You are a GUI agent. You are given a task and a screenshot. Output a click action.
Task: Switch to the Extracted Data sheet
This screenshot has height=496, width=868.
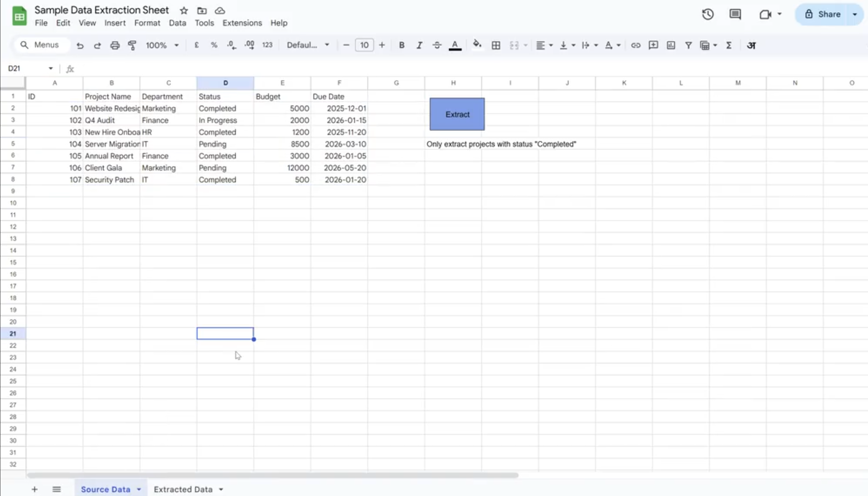pos(184,489)
